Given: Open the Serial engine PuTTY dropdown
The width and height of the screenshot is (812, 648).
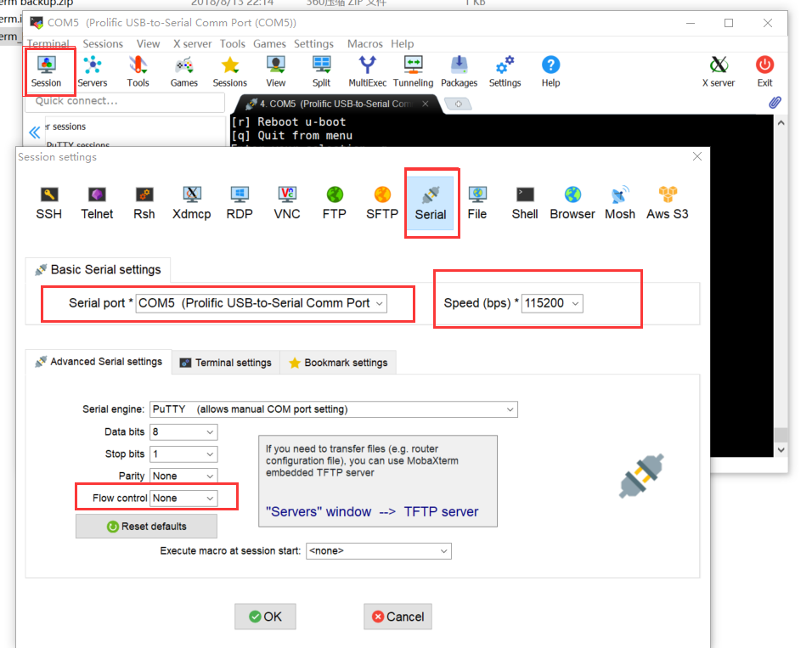Looking at the screenshot, I should (334, 409).
